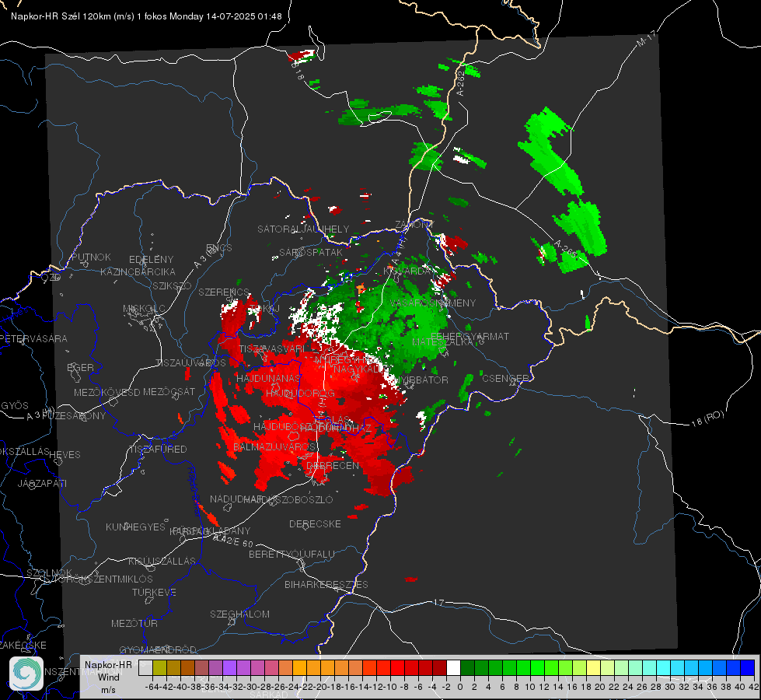
Task: Select the M-17 road label
Action: pos(647,38)
